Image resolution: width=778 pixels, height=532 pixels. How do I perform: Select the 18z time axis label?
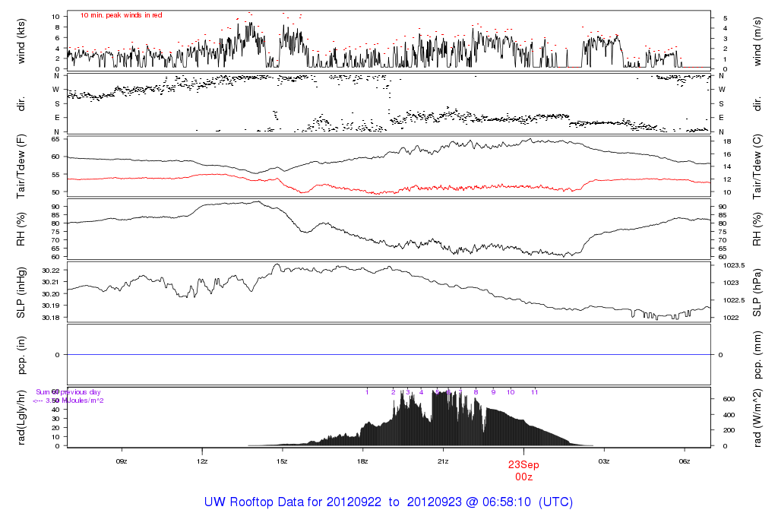pos(362,461)
